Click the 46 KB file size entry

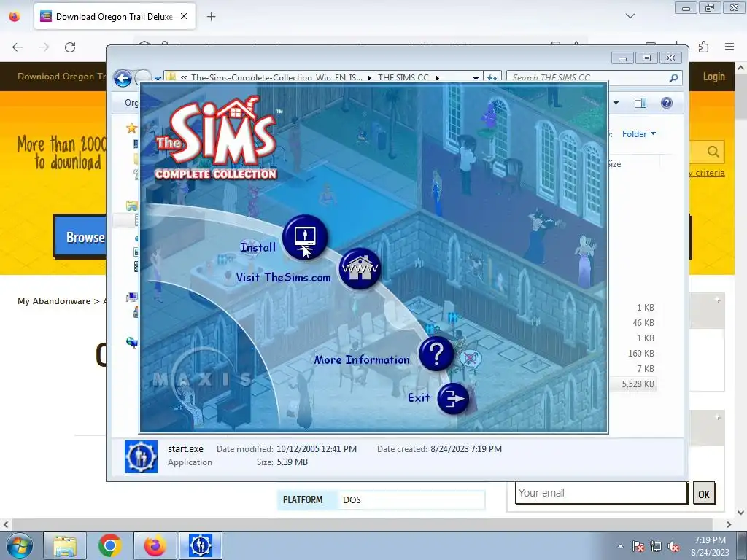[x=643, y=323]
